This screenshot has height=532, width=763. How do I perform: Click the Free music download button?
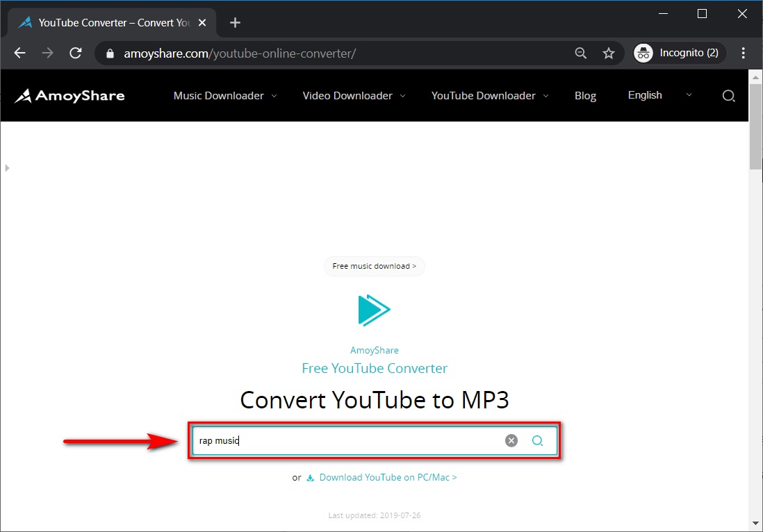[374, 266]
